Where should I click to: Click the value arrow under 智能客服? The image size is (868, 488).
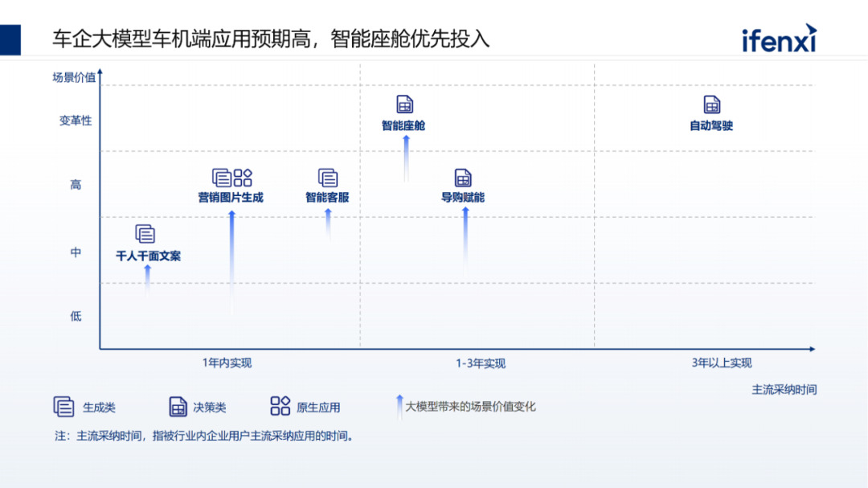(x=328, y=225)
